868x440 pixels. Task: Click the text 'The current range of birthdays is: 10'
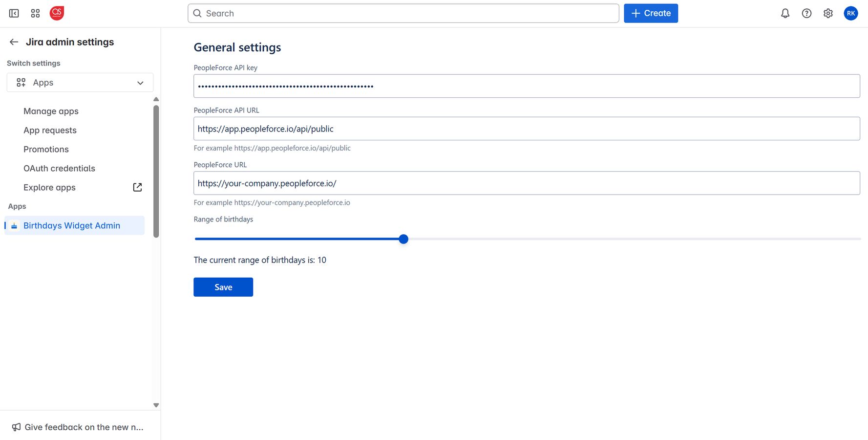coord(260,260)
